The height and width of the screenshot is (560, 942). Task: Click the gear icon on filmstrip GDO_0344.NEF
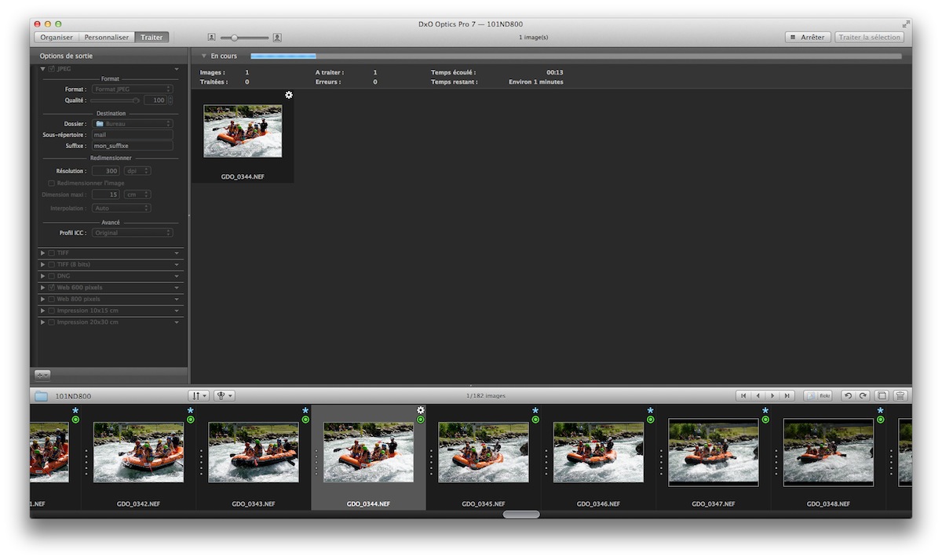click(x=421, y=410)
